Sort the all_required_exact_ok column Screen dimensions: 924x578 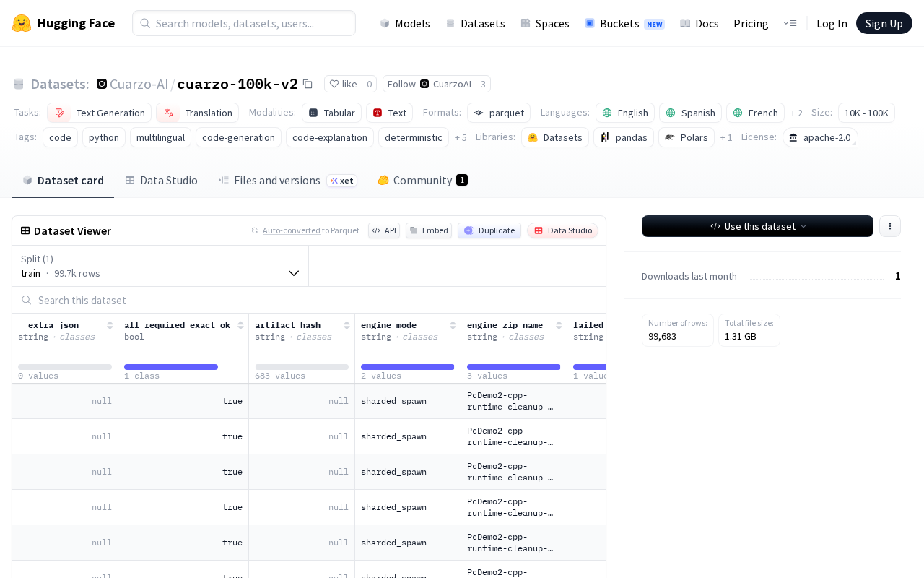pos(240,325)
